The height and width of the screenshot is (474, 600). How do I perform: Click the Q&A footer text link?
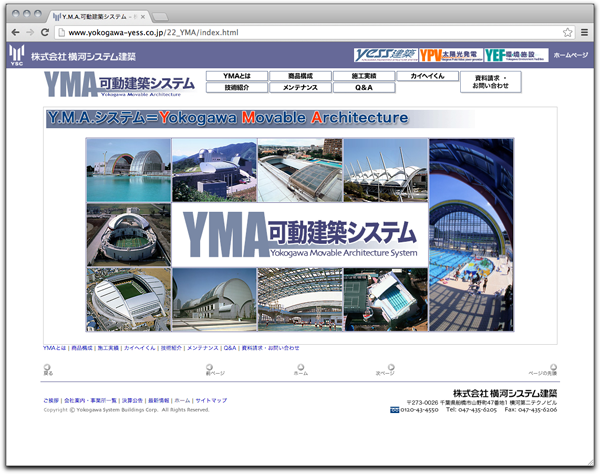pyautogui.click(x=230, y=348)
